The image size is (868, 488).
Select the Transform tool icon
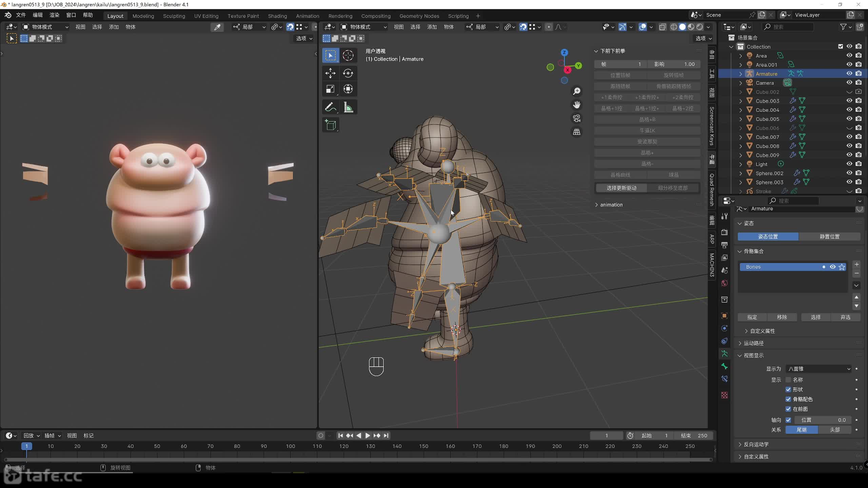coord(348,89)
